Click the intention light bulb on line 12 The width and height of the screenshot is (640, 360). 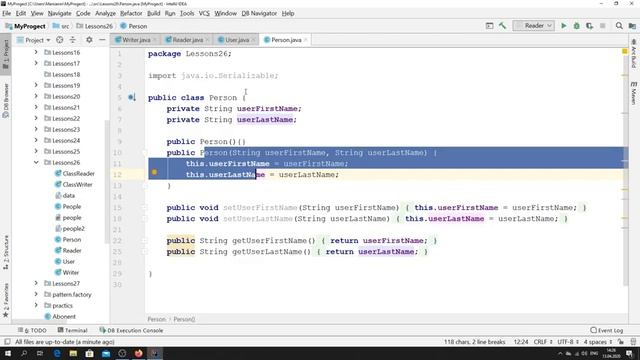[x=154, y=172]
